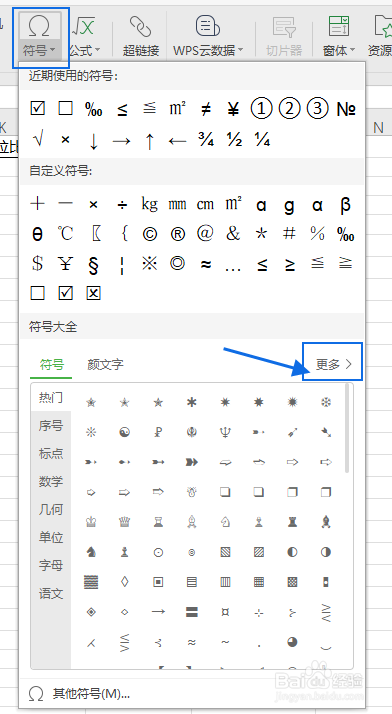392x714 pixels.
Task: Open the 窗体 form dropdown
Action: 338,37
